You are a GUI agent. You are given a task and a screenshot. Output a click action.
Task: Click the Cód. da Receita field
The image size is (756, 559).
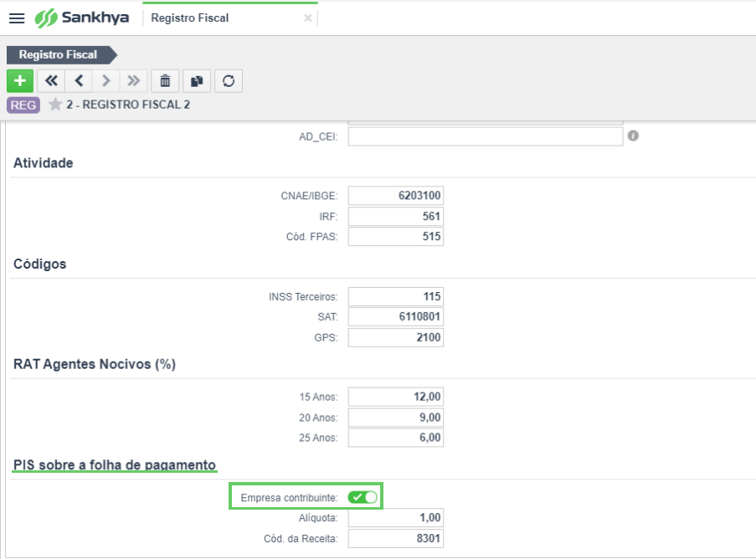tap(395, 538)
